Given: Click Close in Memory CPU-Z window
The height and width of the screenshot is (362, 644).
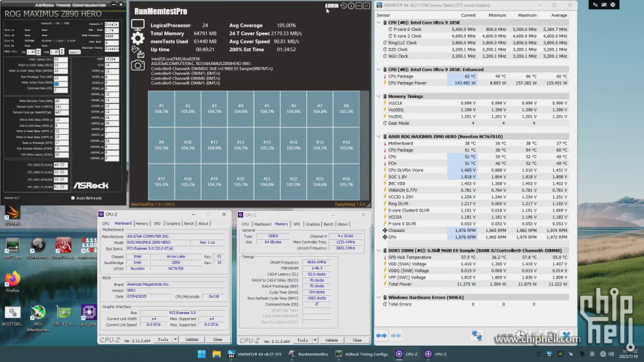Looking at the screenshot, I should (x=357, y=340).
